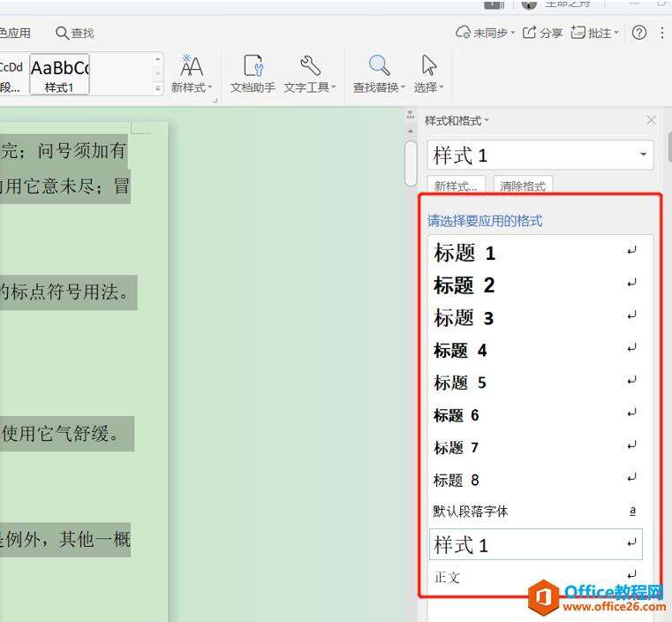Viewport: 672px width, 622px height.
Task: Click the 选择 cursor tool icon
Action: 428,66
